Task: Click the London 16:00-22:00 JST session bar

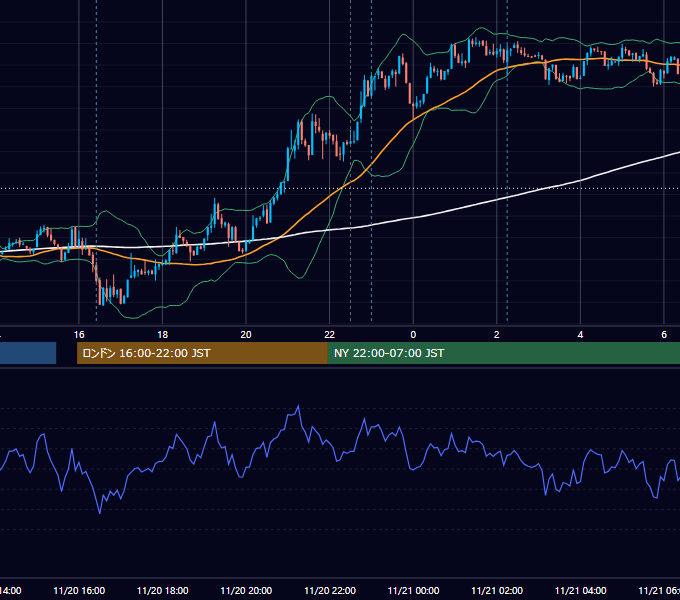Action: 202,353
